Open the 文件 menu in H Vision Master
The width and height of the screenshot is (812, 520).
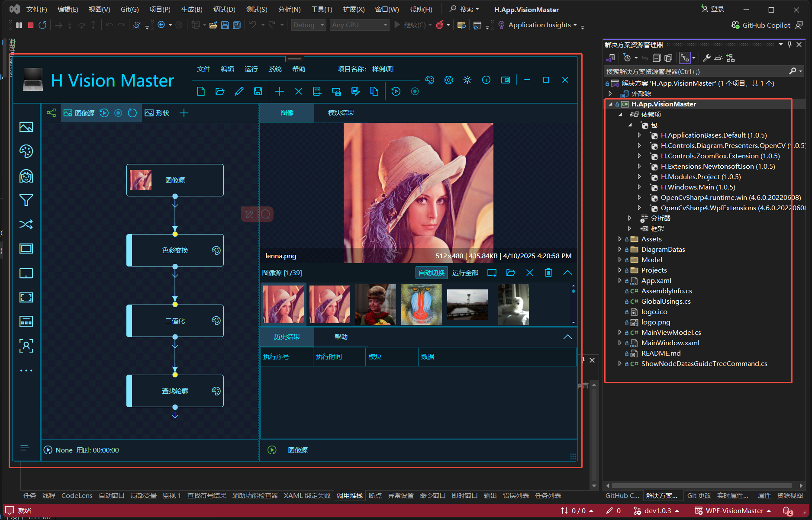point(203,69)
